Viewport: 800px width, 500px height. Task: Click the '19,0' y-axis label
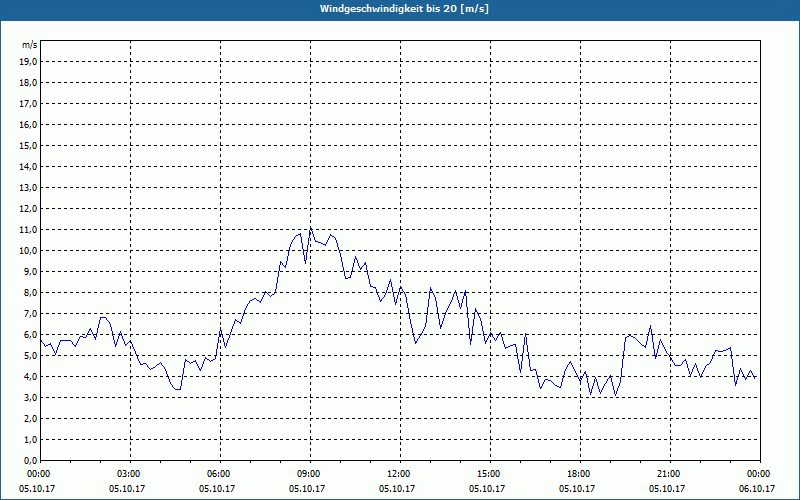(29, 62)
